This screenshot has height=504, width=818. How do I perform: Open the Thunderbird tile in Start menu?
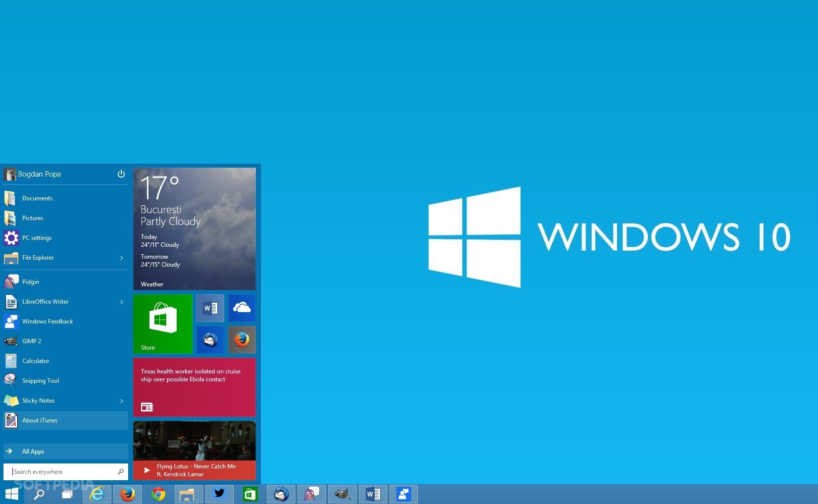[210, 340]
